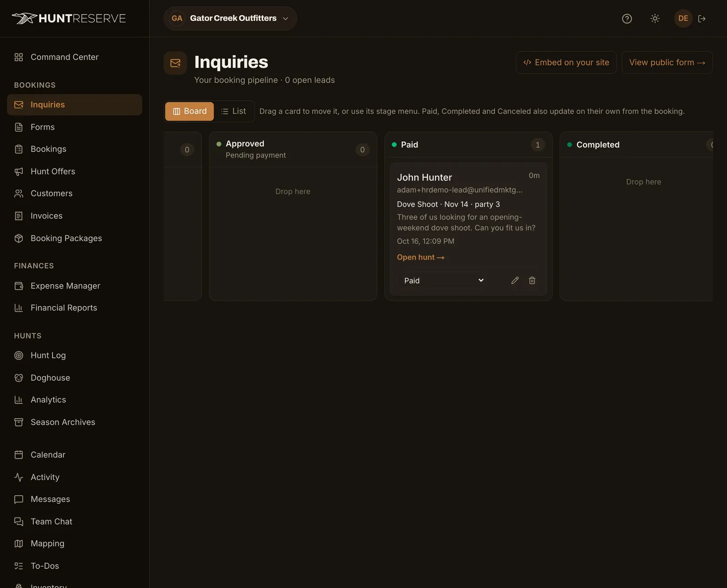The image size is (727, 588).
Task: Click the HuntReserve logo
Action: coord(69,18)
